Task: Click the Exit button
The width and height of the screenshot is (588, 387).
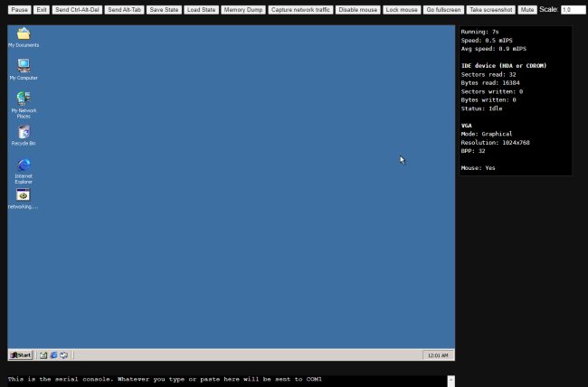Action: (42, 10)
